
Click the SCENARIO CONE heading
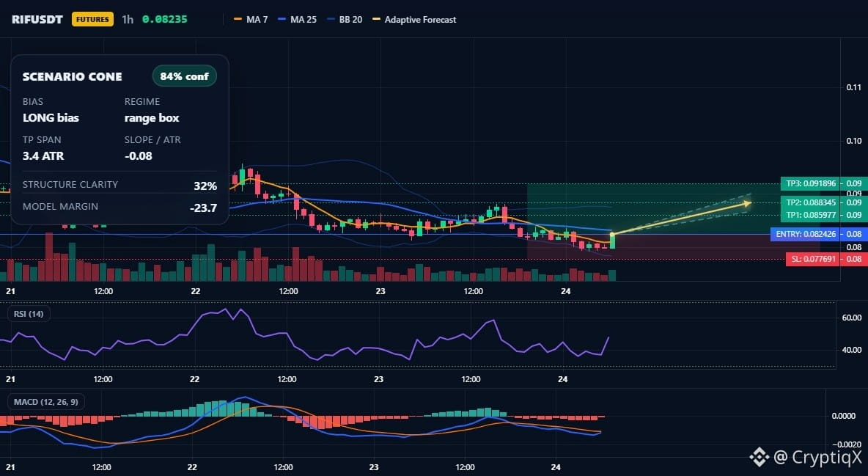pyautogui.click(x=73, y=76)
